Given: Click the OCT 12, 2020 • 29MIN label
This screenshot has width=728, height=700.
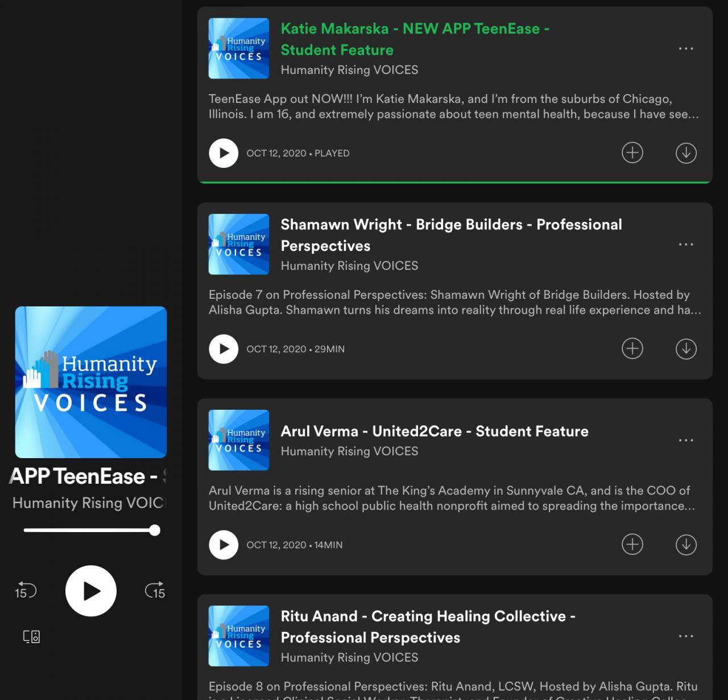Looking at the screenshot, I should tap(296, 349).
